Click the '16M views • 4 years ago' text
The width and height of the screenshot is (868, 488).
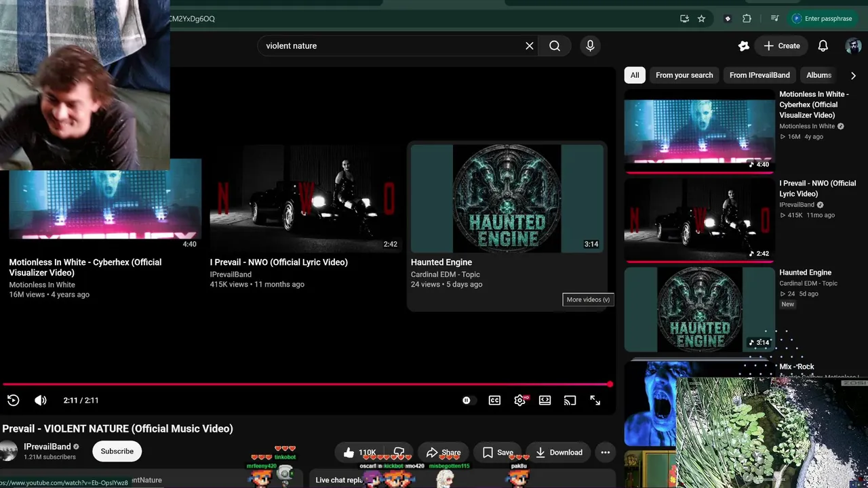pos(49,295)
